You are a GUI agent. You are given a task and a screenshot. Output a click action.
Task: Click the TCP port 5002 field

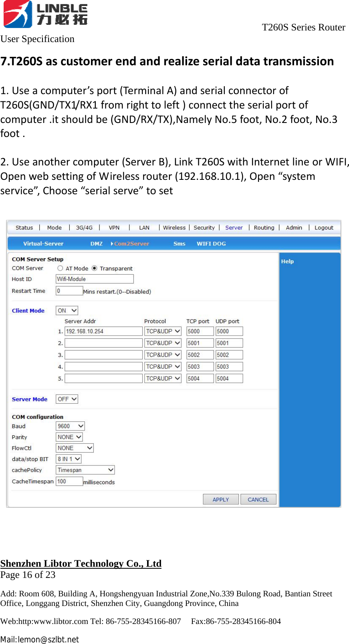[x=200, y=355]
